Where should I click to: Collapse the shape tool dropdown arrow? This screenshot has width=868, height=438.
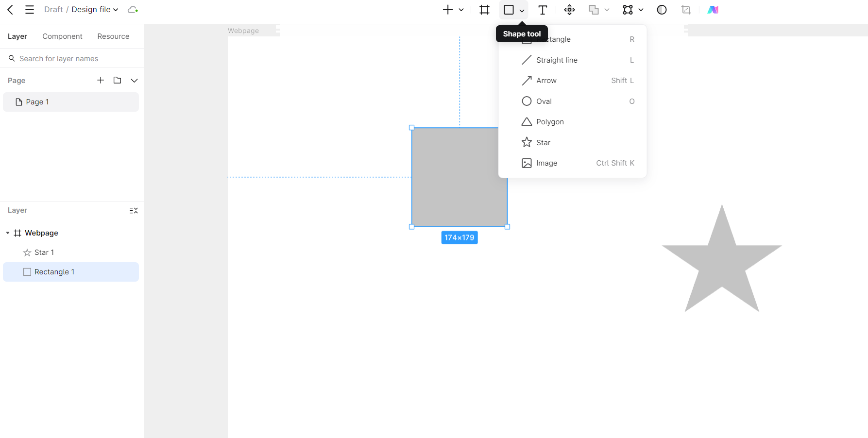522,10
